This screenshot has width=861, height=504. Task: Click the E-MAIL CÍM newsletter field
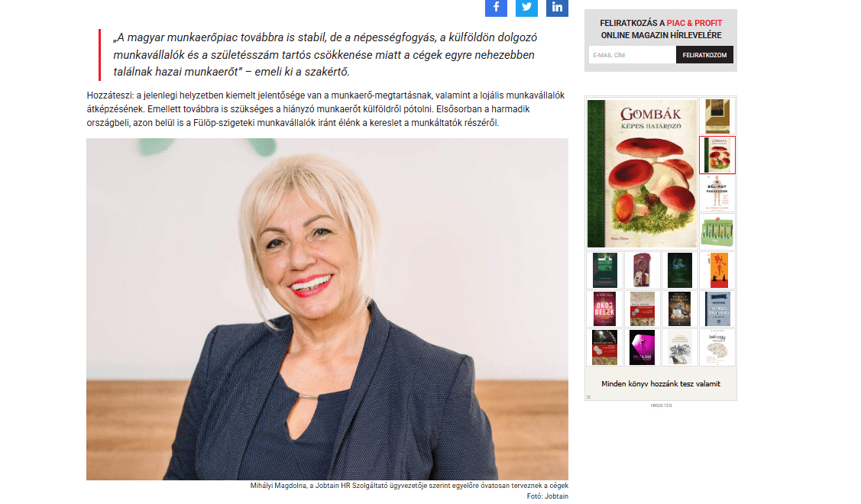coord(632,55)
